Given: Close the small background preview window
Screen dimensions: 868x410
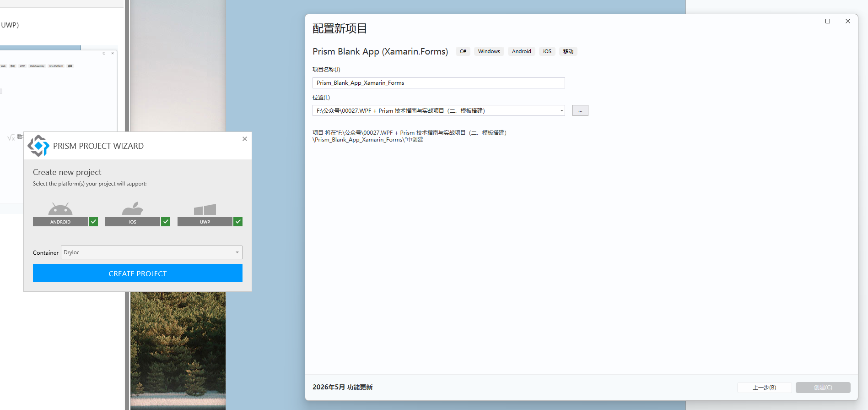Looking at the screenshot, I should pyautogui.click(x=113, y=53).
